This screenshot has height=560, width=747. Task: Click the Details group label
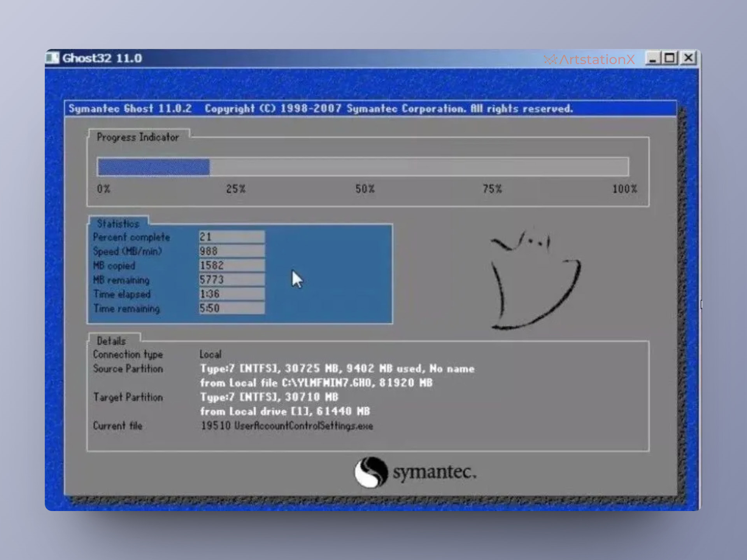click(111, 341)
